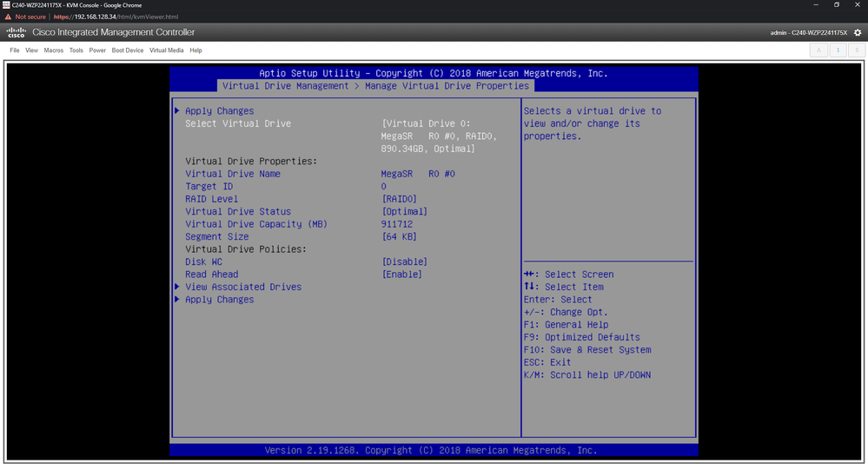The height and width of the screenshot is (470, 868).
Task: Open the Select Virtual Drive value list
Action: [439, 136]
